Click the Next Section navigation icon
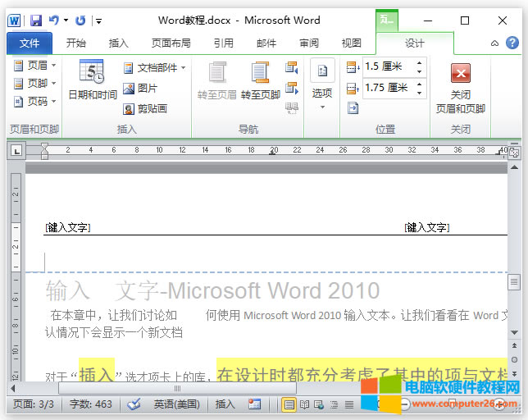The width and height of the screenshot is (528, 420). (x=291, y=89)
